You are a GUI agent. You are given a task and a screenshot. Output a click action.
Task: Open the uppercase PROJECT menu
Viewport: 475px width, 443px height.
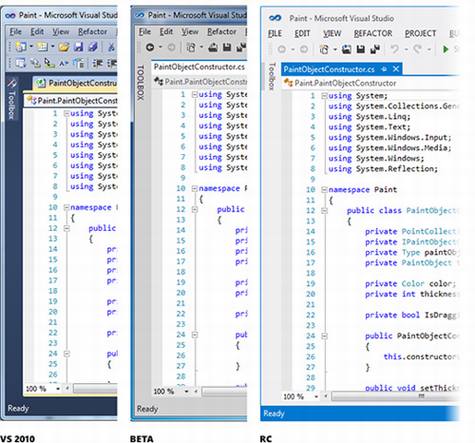(420, 33)
